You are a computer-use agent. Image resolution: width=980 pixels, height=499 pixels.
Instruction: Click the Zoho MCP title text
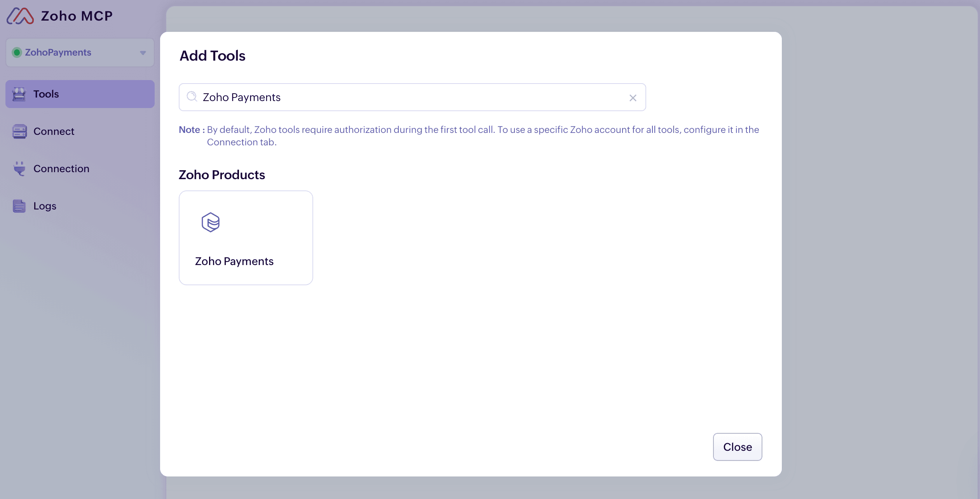[77, 16]
